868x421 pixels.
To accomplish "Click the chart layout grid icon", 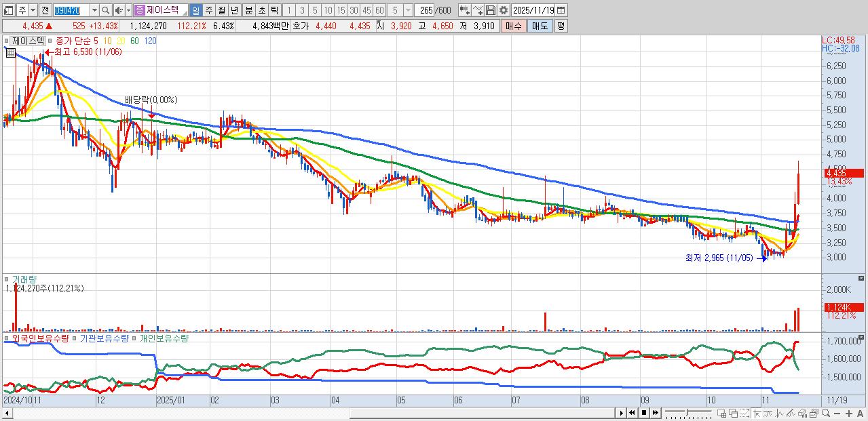I will point(723,413).
